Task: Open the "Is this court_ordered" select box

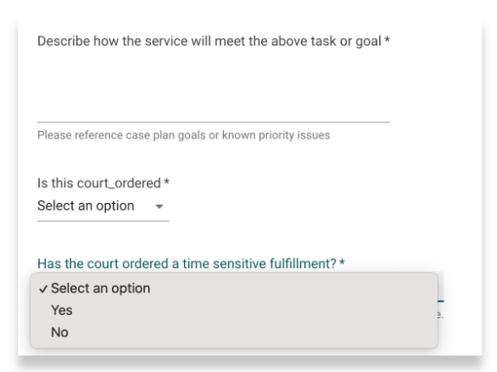Action: [x=103, y=206]
